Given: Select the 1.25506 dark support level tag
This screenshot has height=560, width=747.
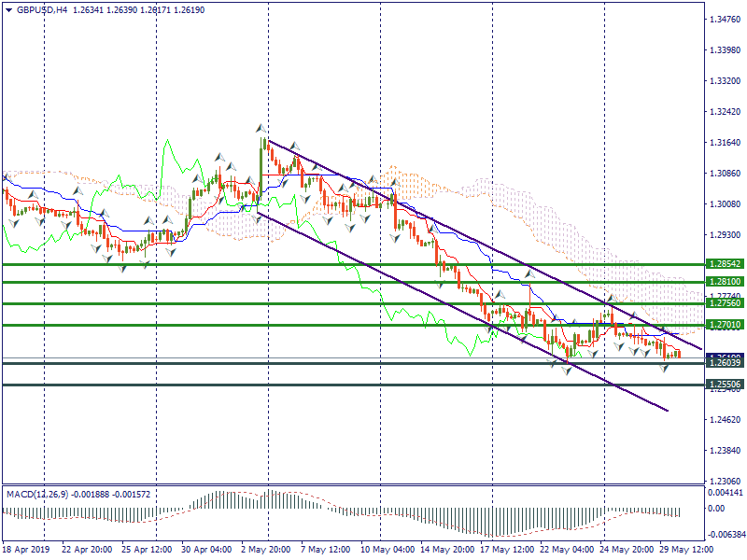Looking at the screenshot, I should 724,385.
